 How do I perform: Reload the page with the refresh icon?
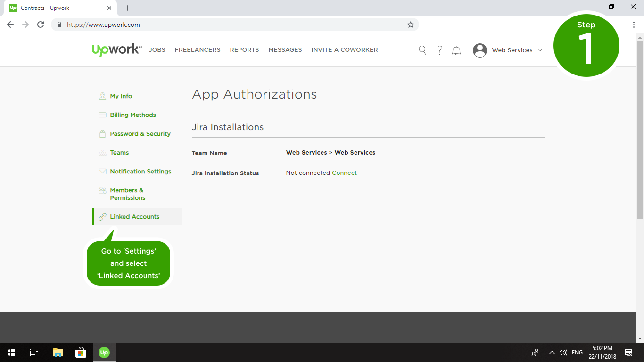click(41, 25)
